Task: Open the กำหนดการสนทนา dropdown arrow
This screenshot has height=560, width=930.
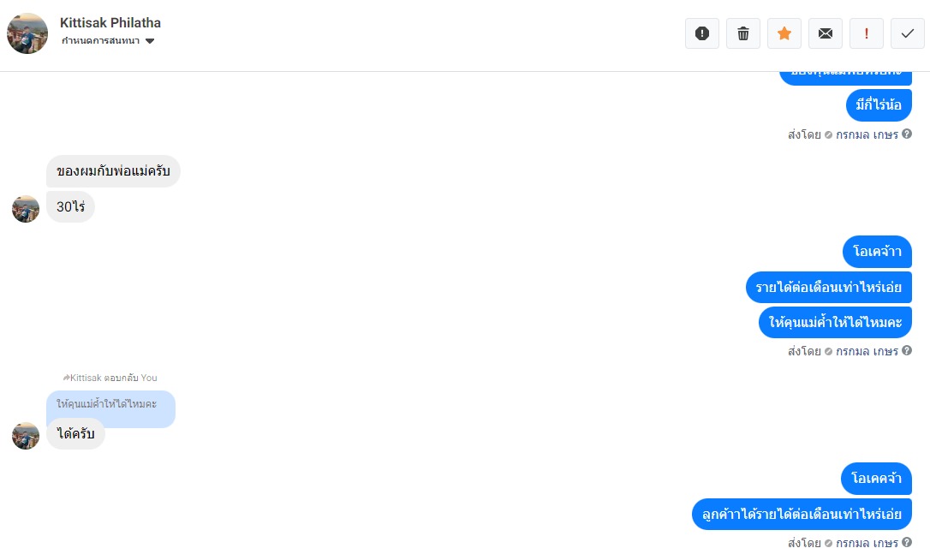Action: [150, 41]
